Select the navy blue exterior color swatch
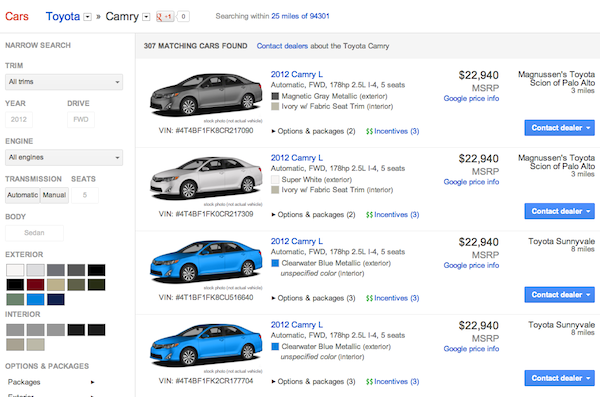Image resolution: width=600 pixels, height=397 pixels. coord(56,299)
